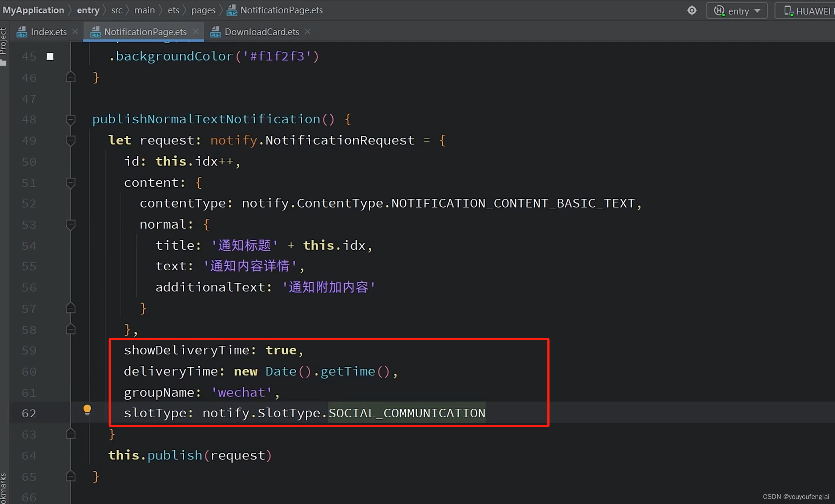
Task: Click line number 48 in the gutter
Action: click(29, 119)
